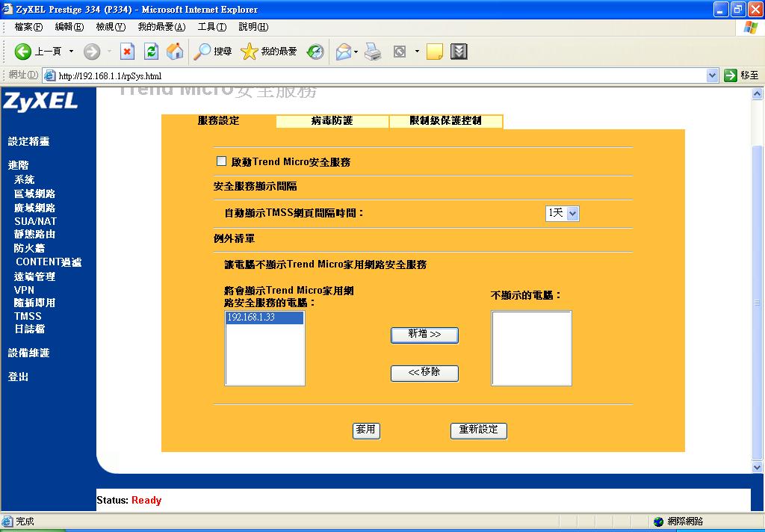This screenshot has width=765, height=532.
Task: Click the Mail envelope icon
Action: point(344,52)
